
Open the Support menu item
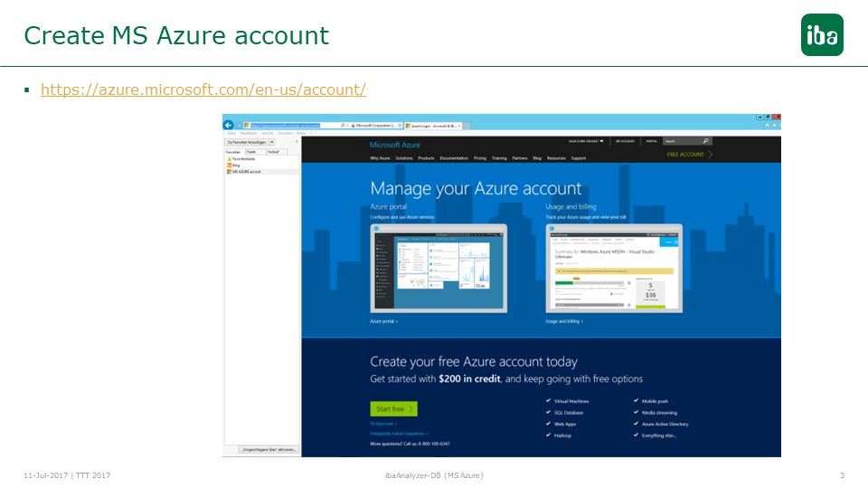click(x=579, y=158)
